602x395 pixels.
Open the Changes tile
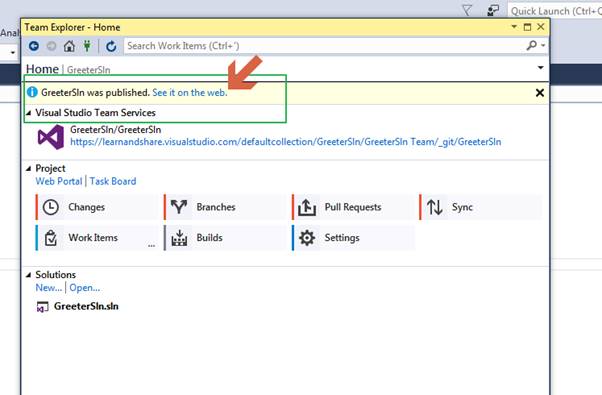pyautogui.click(x=97, y=207)
